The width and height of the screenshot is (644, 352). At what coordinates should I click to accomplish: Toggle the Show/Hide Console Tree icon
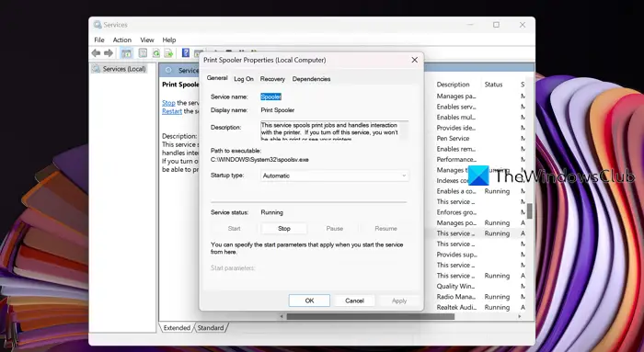pos(127,53)
